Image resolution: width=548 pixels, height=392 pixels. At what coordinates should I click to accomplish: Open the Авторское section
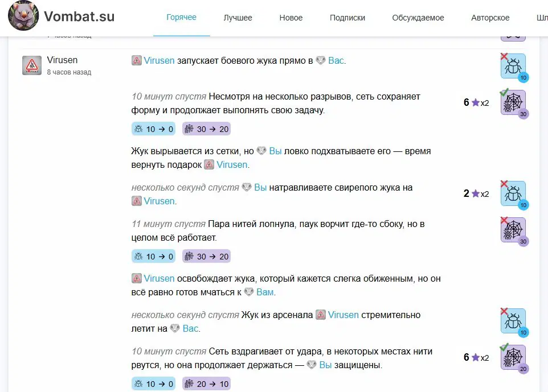click(x=489, y=18)
